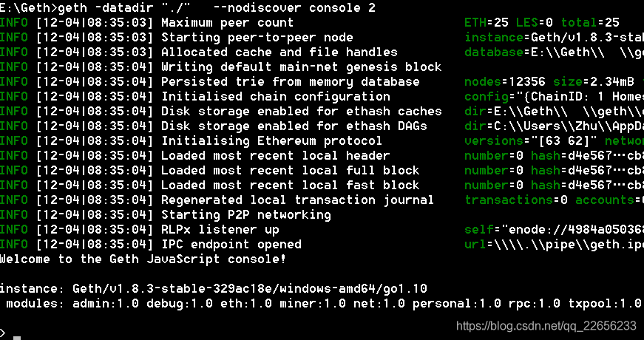Click the 'Allocated cache and file handles' line
The image size is (644, 340).
(279, 52)
